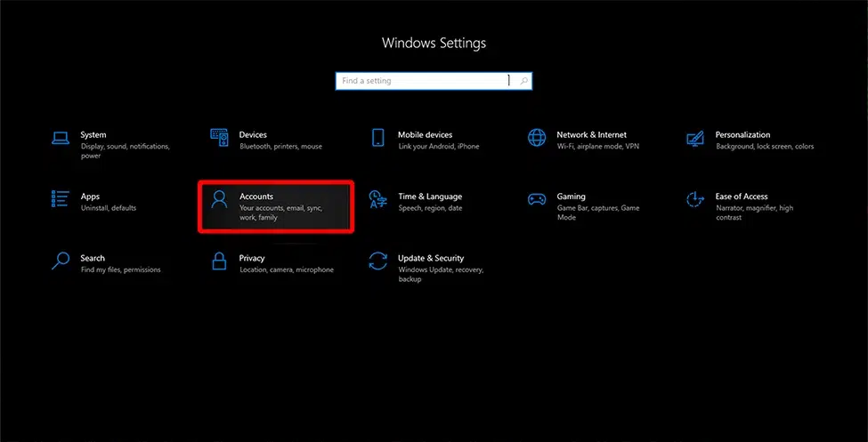Click the Accounts person icon
868x442 pixels.
pos(219,199)
